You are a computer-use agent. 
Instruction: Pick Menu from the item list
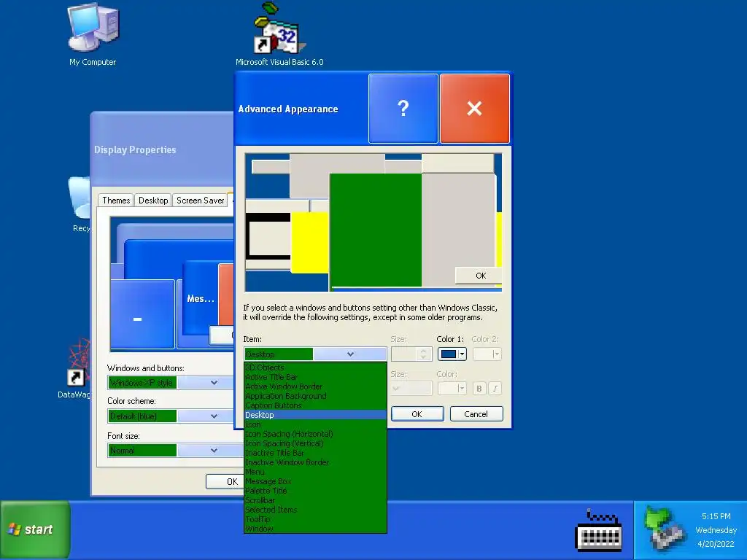click(x=315, y=472)
